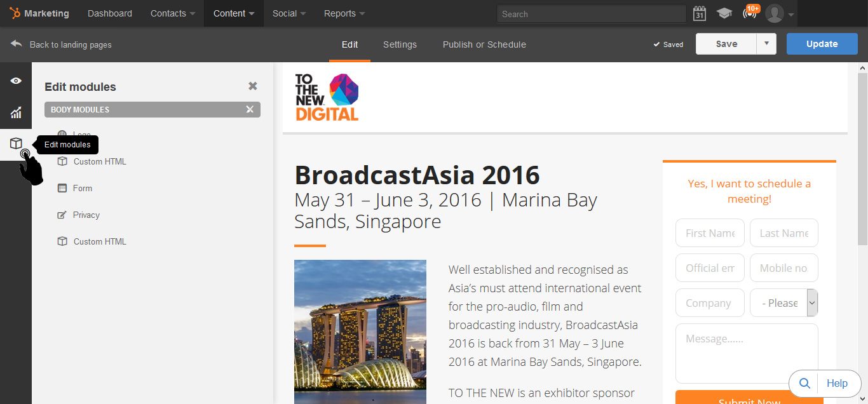Open the Reports dropdown menu
The width and height of the screenshot is (868, 404).
coord(344,13)
